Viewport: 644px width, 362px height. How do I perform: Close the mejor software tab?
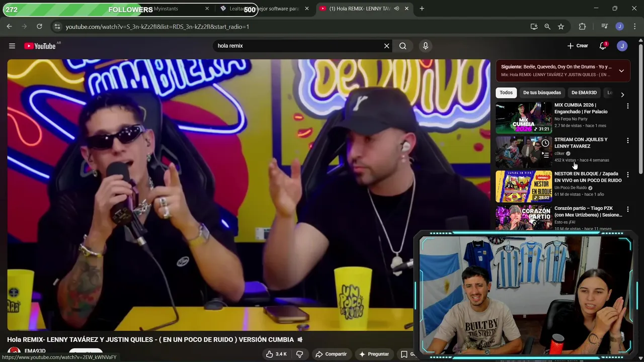pos(307,9)
